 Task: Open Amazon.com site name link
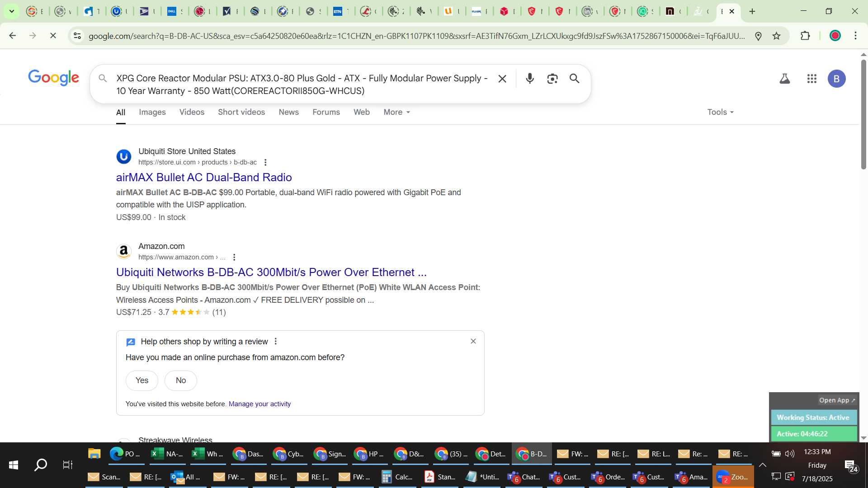pyautogui.click(x=161, y=246)
